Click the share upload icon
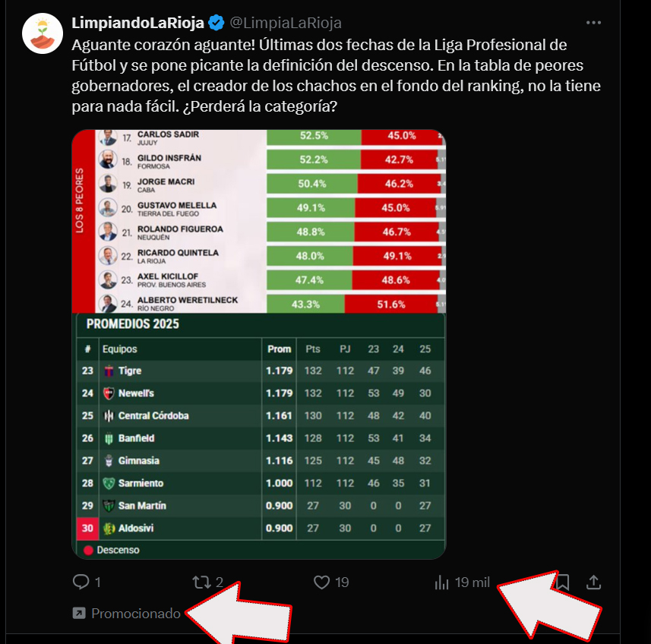The height and width of the screenshot is (644, 651). (594, 582)
